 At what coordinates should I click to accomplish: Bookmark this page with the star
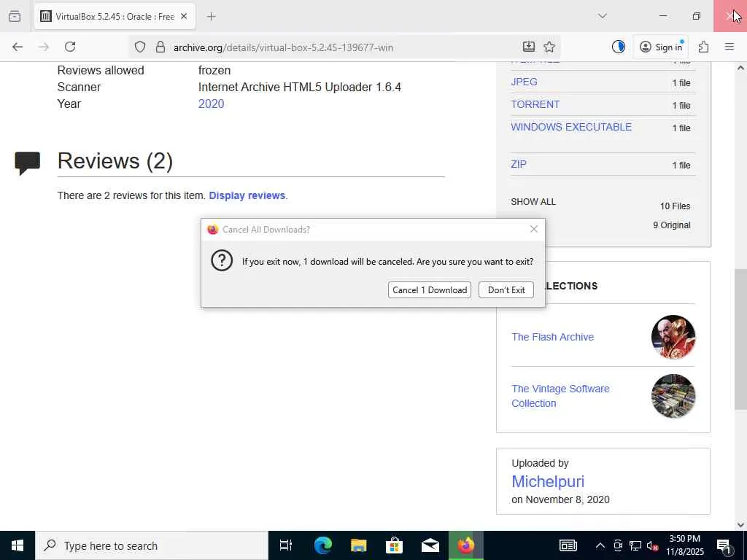coord(549,47)
